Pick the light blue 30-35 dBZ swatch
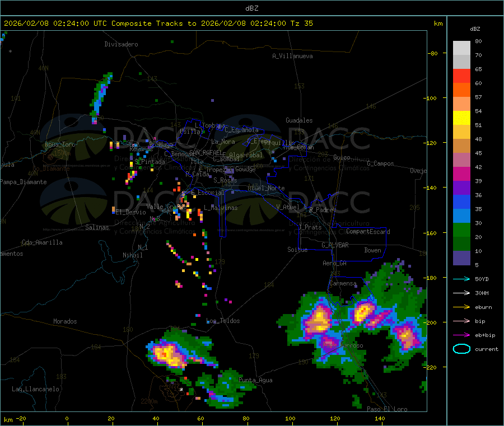The width and height of the screenshot is (504, 426). [x=461, y=216]
